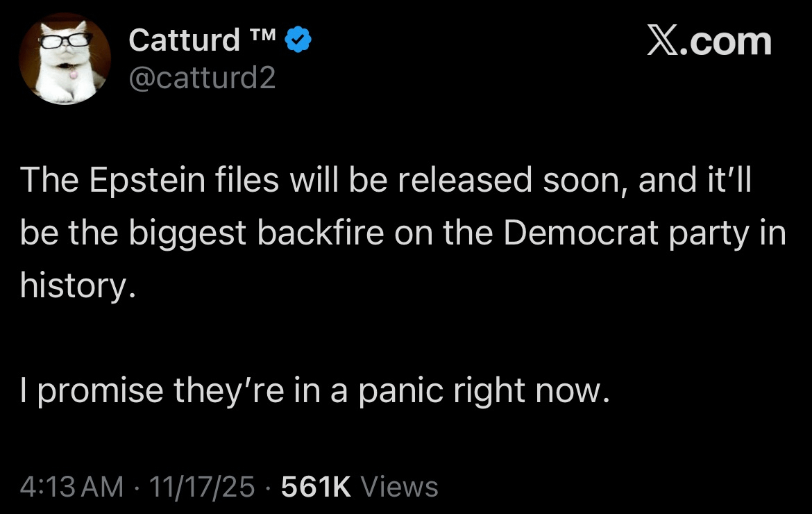The height and width of the screenshot is (514, 812).
Task: Click the blue verified checkmark badge
Action: [x=298, y=41]
